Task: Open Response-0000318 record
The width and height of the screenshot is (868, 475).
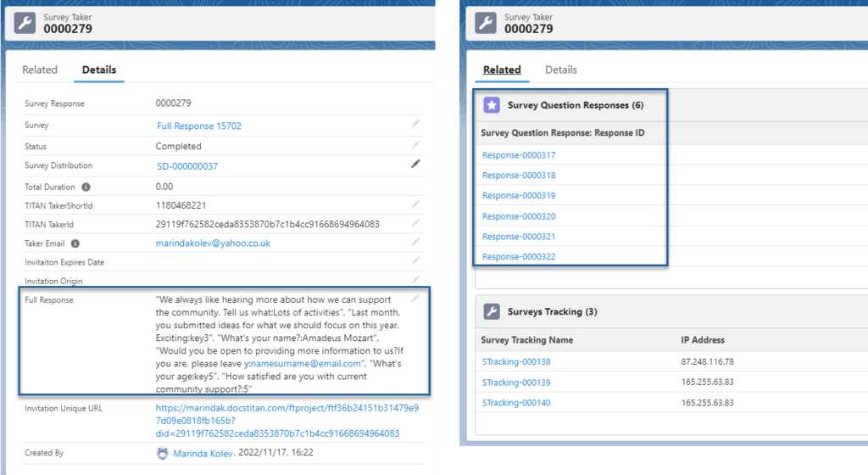Action: tap(519, 176)
